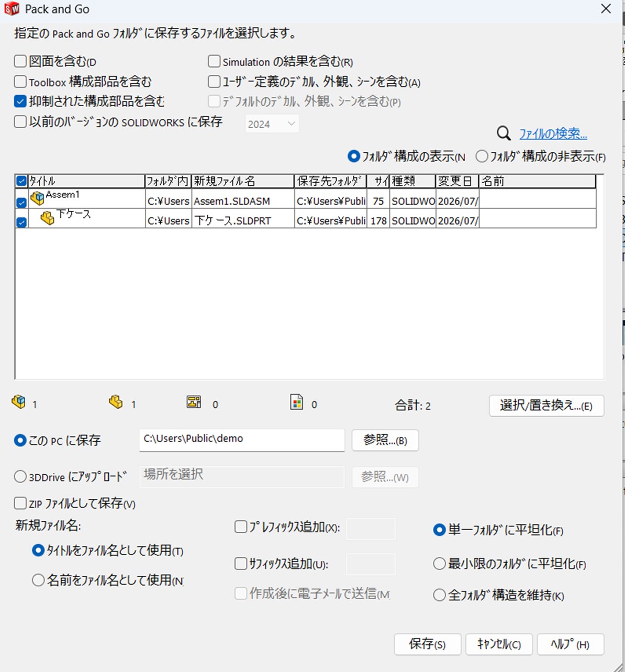The image size is (625, 672).
Task: Enable プレフィックス追加 checkbox
Action: (x=241, y=527)
